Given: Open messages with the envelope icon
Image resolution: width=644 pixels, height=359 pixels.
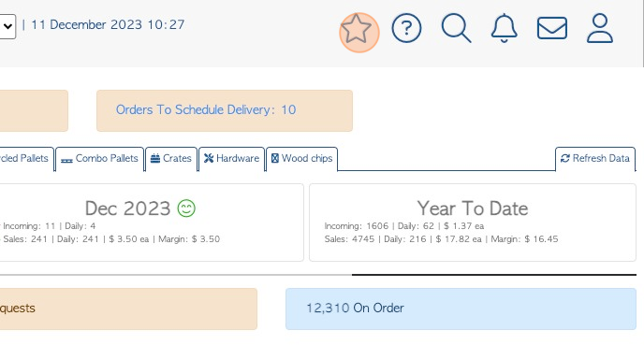Looking at the screenshot, I should pyautogui.click(x=552, y=28).
